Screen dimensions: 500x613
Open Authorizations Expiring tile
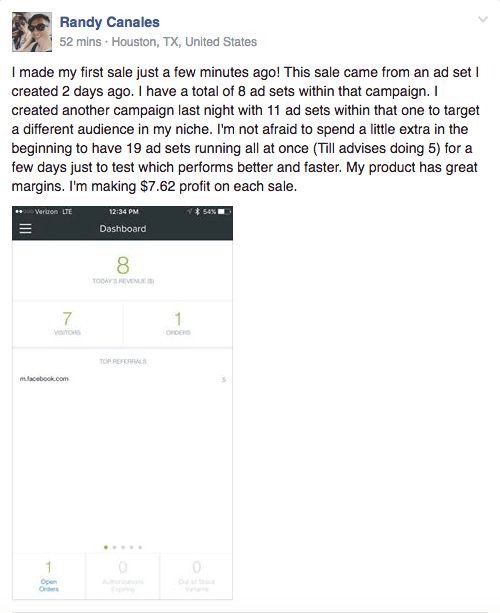pyautogui.click(x=123, y=576)
